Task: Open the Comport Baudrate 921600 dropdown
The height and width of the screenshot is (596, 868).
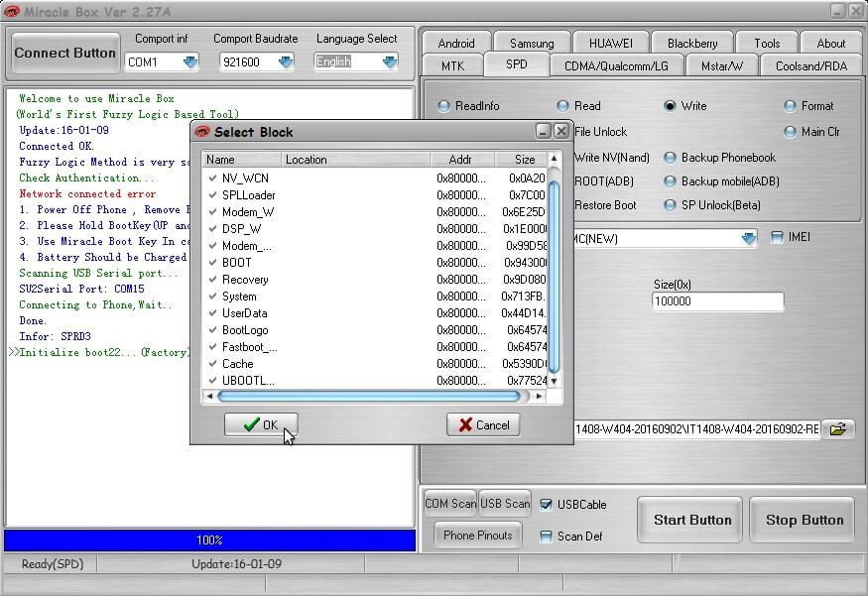Action: coord(286,61)
